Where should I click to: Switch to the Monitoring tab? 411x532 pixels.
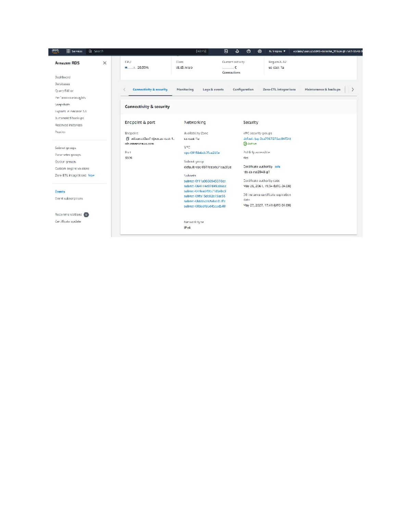coord(185,89)
